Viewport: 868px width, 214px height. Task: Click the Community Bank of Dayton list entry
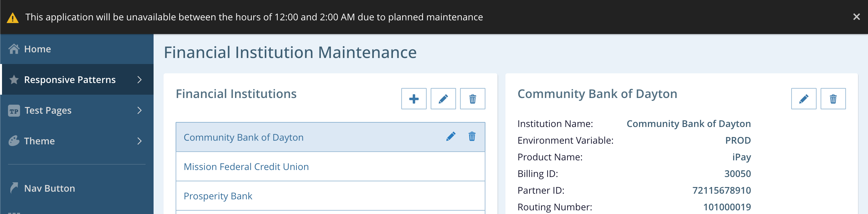[243, 137]
